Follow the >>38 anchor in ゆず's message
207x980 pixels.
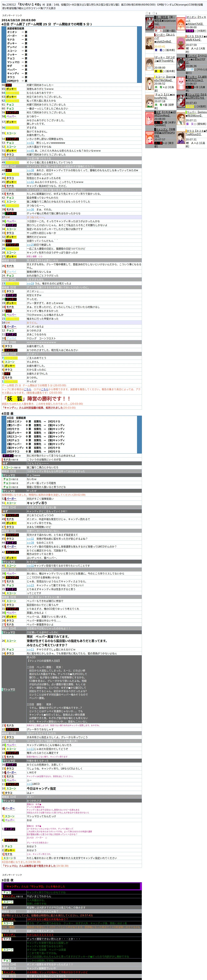(30, 170)
